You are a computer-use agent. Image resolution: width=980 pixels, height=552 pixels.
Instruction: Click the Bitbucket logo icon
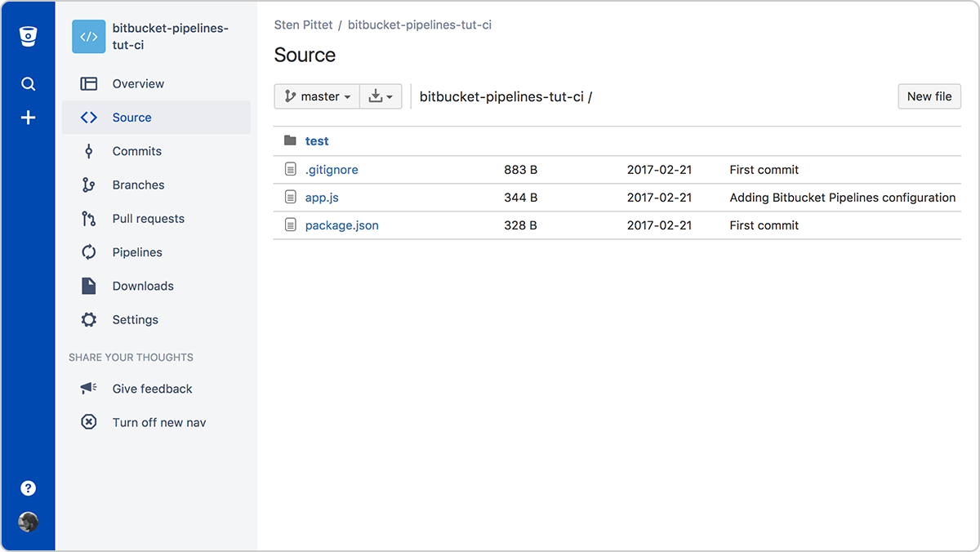click(x=28, y=35)
